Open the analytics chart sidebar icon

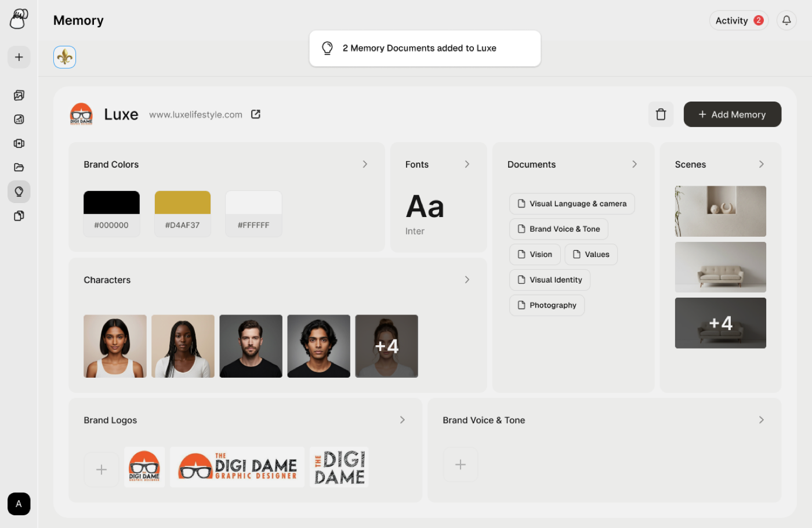coord(19,119)
